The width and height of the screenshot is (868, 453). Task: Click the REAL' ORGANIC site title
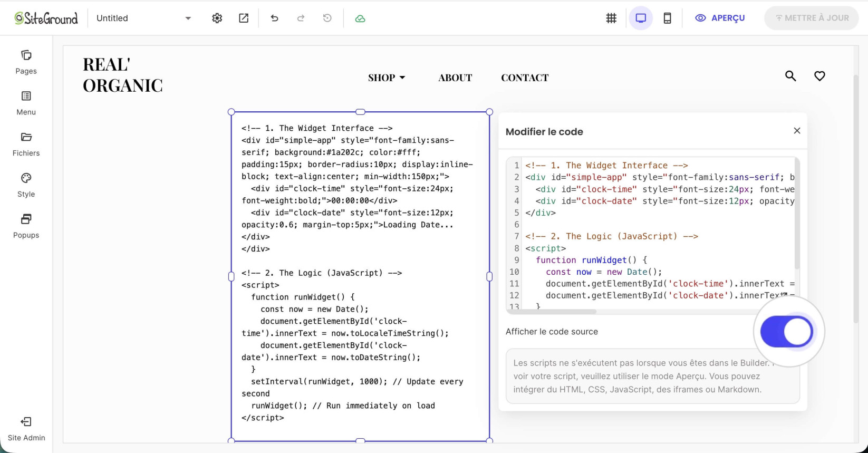pyautogui.click(x=122, y=75)
